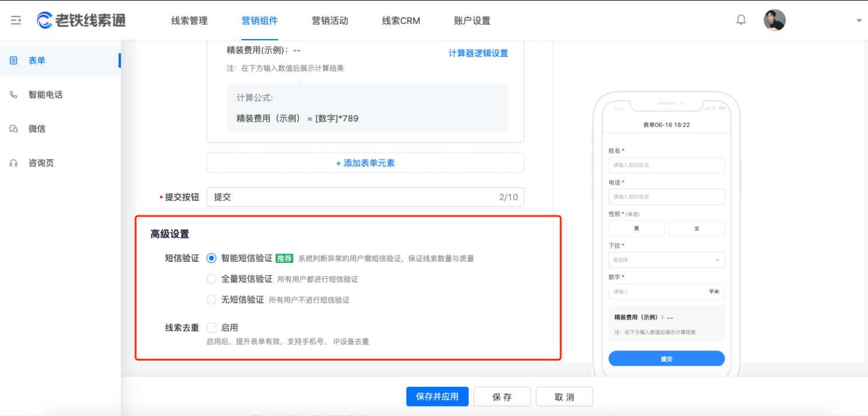Open the 微信 panel in the sidebar
Viewport: 868px width, 416px height.
[x=36, y=129]
